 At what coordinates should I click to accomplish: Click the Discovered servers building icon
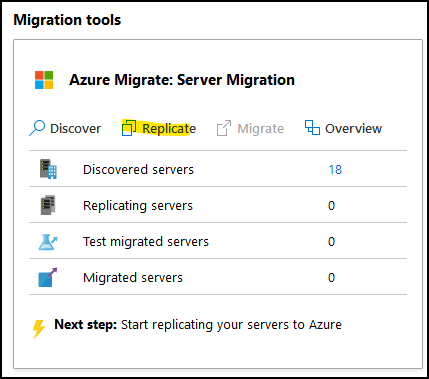tap(48, 169)
